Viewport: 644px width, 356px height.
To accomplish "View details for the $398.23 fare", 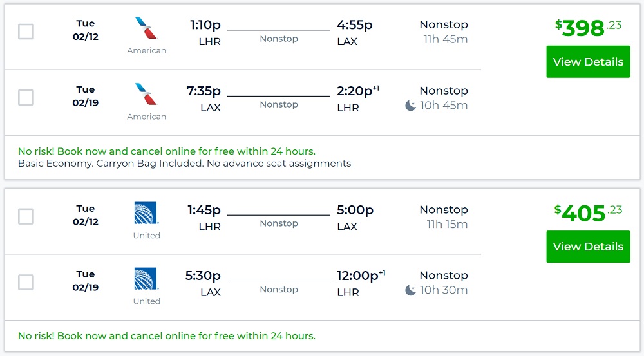I will 588,62.
